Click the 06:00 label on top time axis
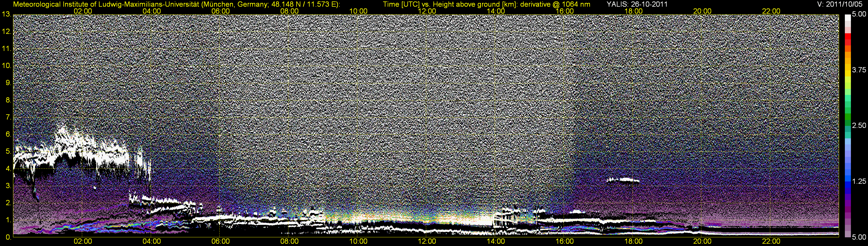 [221, 11]
